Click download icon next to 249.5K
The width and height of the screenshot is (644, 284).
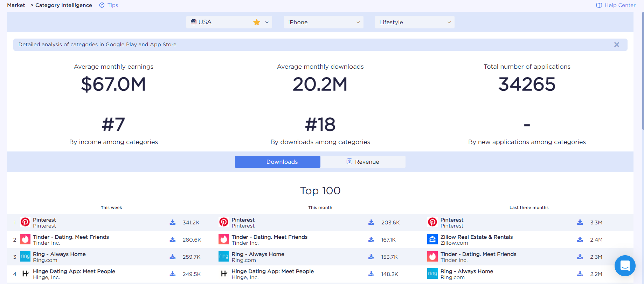[x=173, y=274]
